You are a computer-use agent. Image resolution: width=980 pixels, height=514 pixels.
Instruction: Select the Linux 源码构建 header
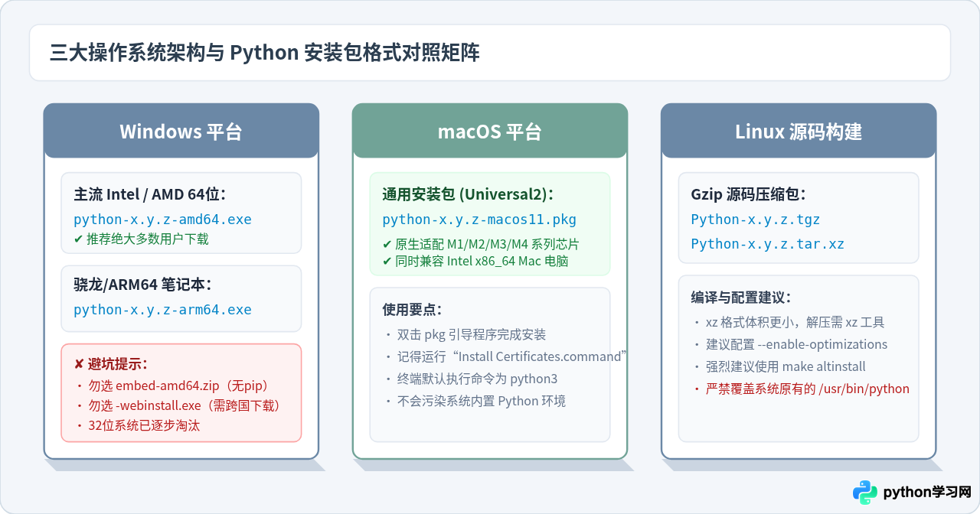click(799, 131)
